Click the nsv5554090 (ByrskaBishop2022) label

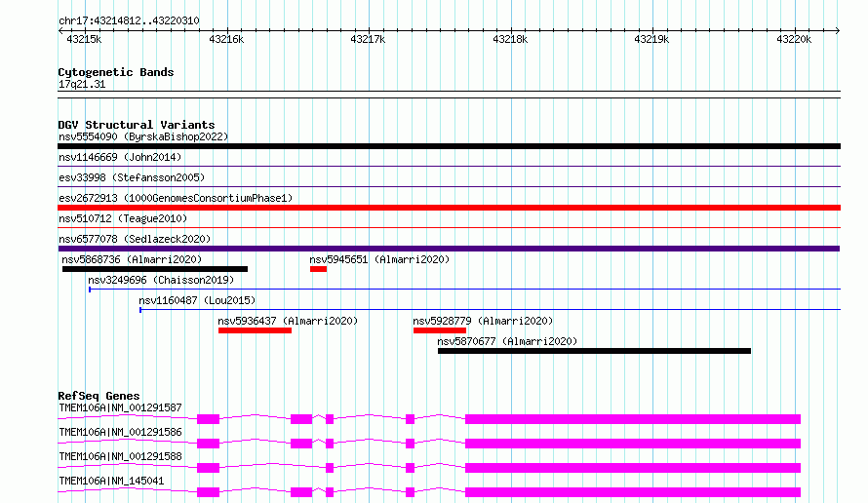(x=143, y=136)
